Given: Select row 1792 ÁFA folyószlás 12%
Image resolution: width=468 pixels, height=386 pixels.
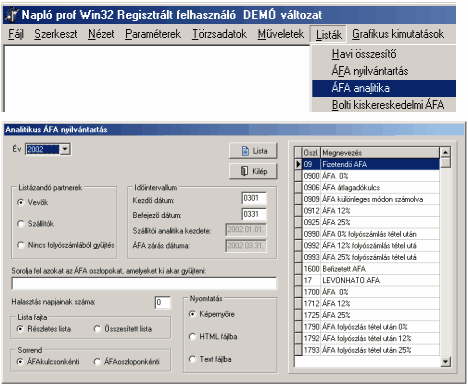Looking at the screenshot, I should click(x=371, y=338).
